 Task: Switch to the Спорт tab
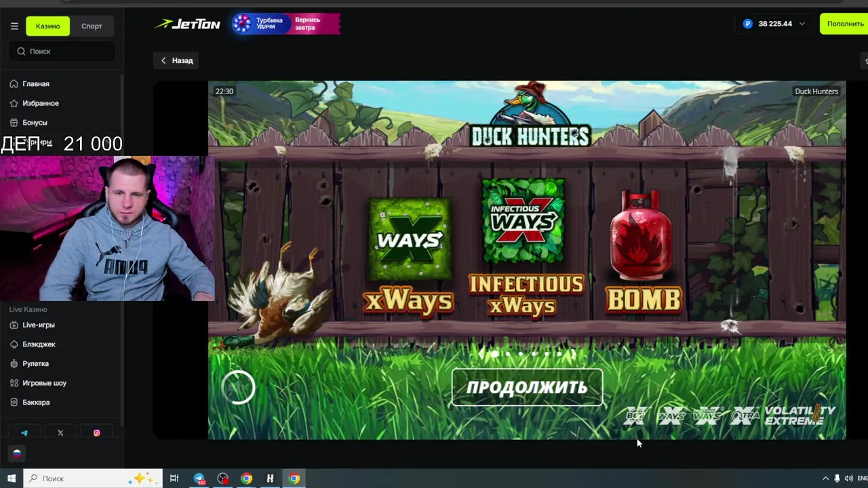click(x=92, y=26)
